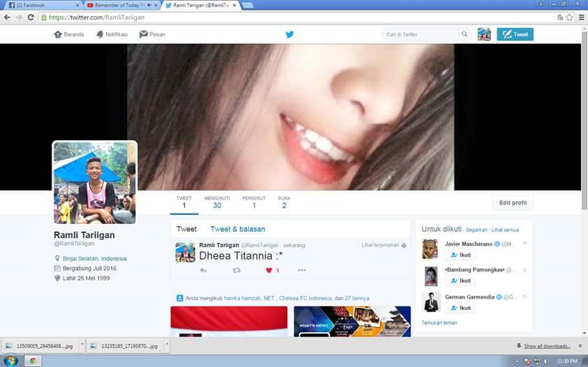The height and width of the screenshot is (367, 588).
Task: Click Show all downloads link
Action: tap(547, 346)
